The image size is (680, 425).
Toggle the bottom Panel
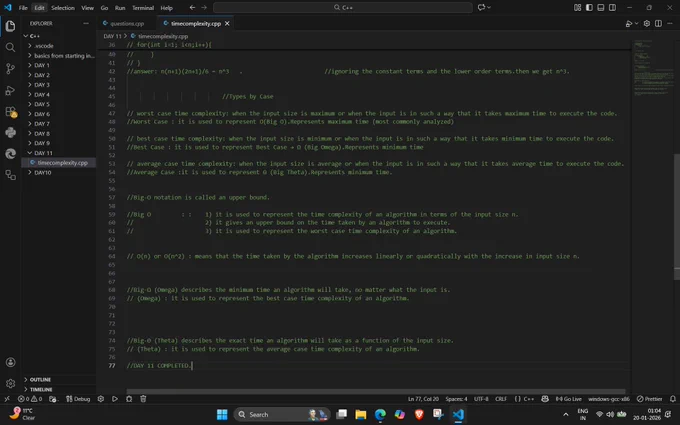pos(601,7)
